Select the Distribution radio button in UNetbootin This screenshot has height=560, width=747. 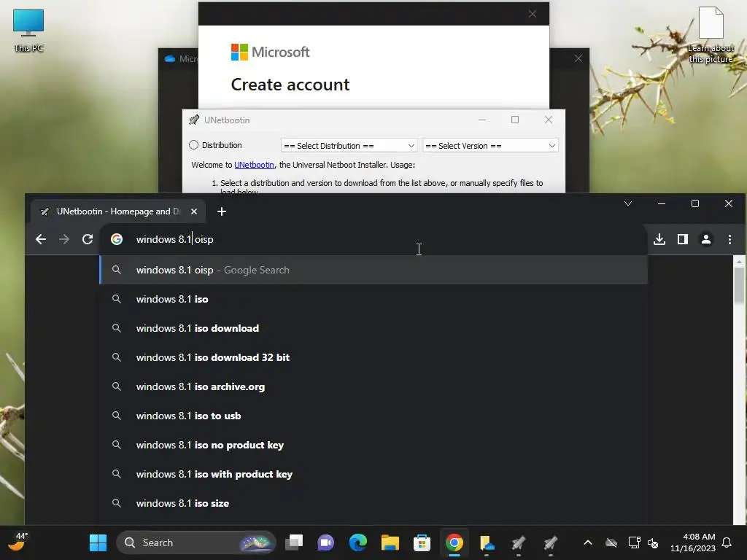pos(193,145)
